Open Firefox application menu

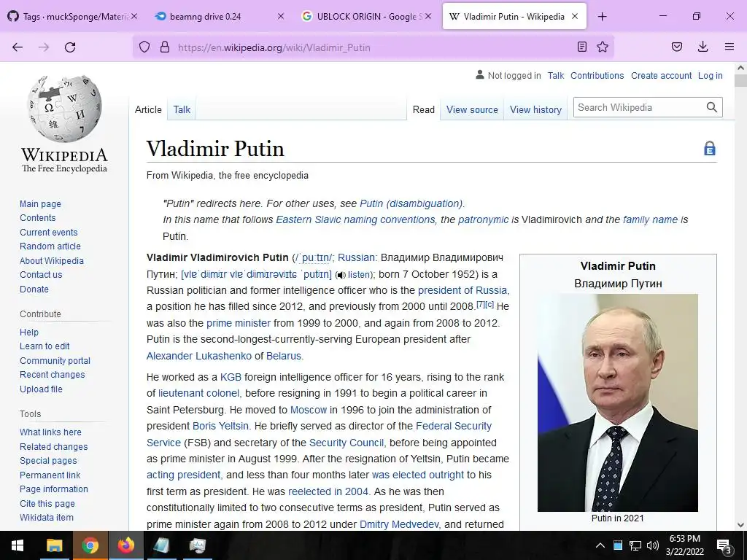pos(729,47)
